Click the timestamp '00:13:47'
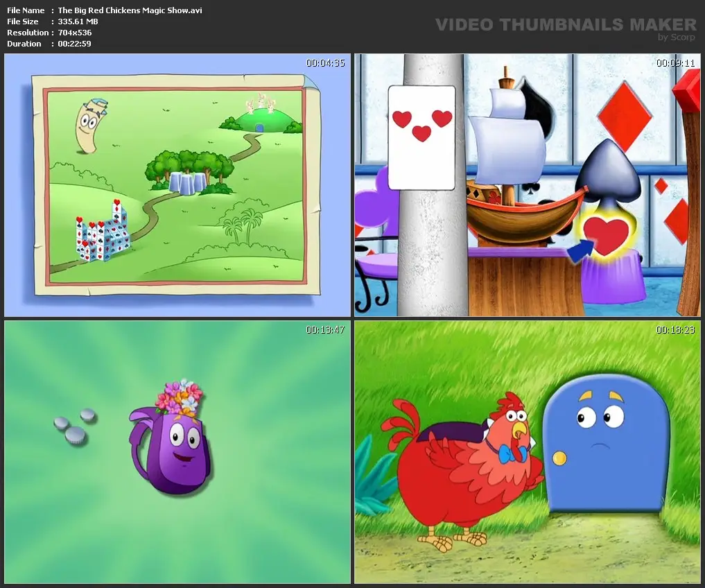The width and height of the screenshot is (705, 588). 325,330
